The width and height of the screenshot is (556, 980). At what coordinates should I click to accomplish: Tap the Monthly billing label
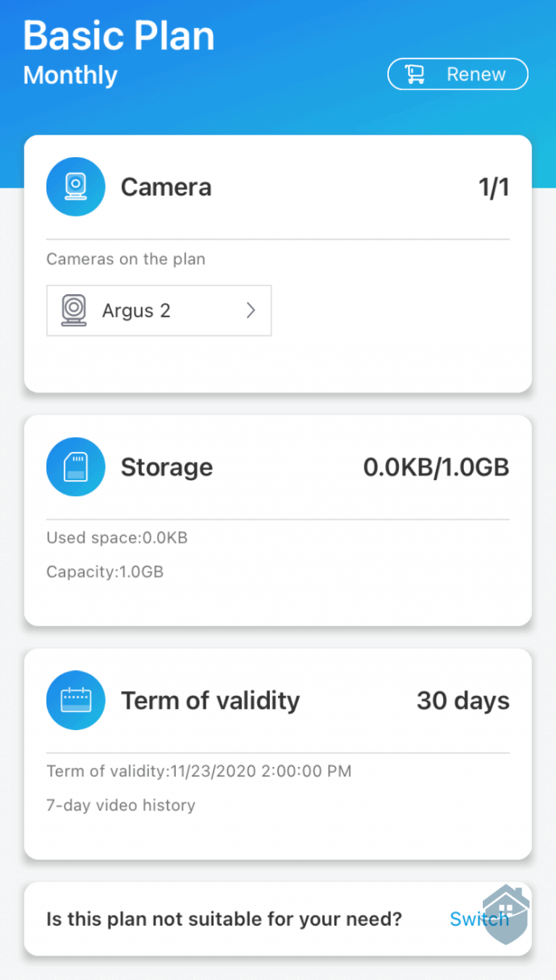point(70,75)
